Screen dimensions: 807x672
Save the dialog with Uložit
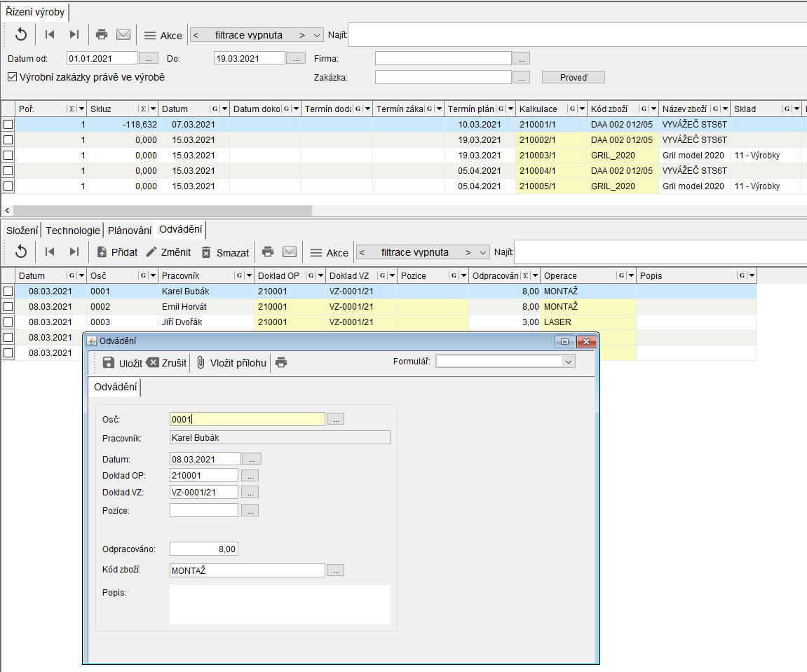[x=122, y=362]
